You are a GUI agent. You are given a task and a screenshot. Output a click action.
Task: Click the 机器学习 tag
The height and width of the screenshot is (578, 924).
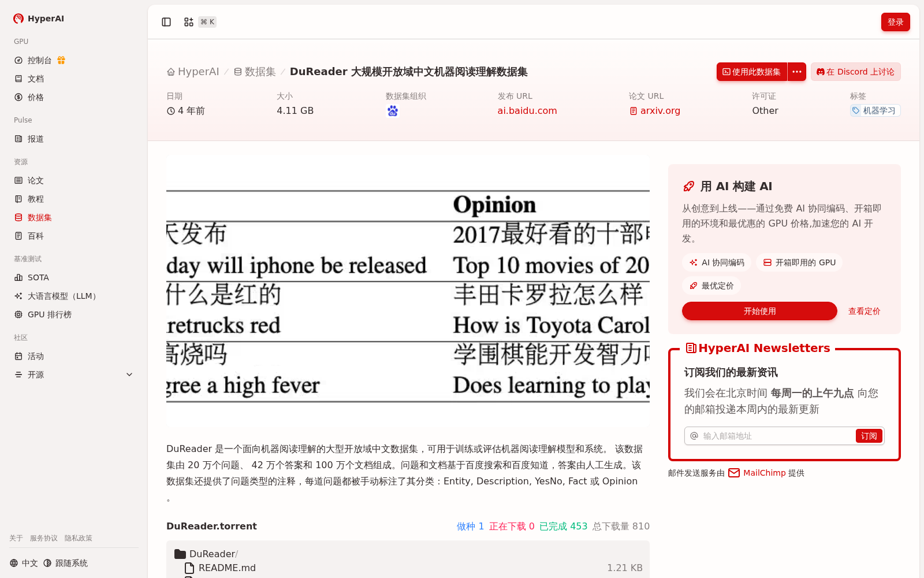point(875,110)
